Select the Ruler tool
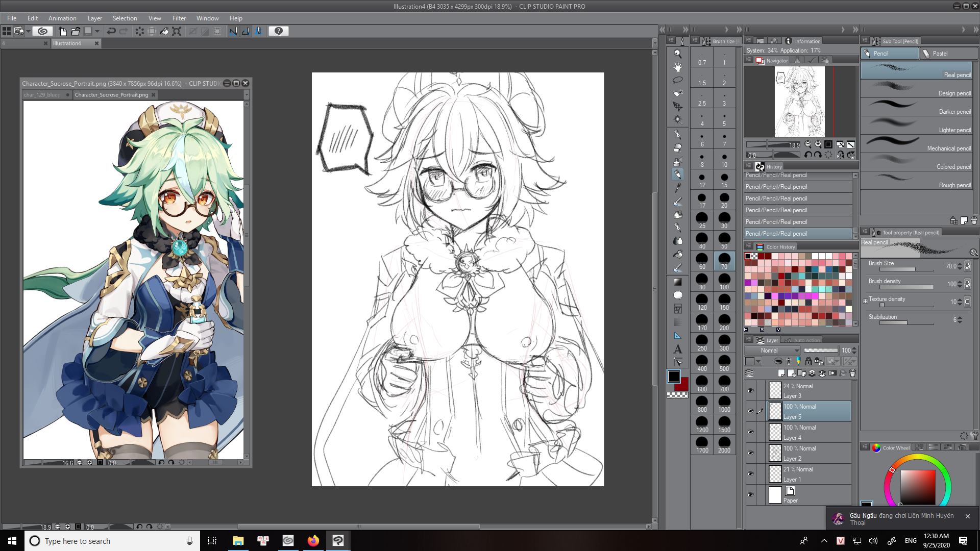Screen dimensions: 980x551 tap(678, 335)
